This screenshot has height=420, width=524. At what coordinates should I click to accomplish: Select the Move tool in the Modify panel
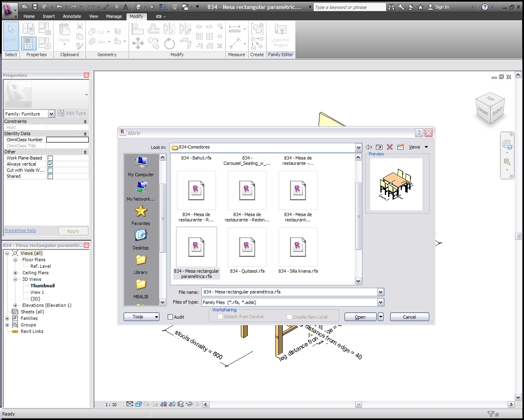(x=138, y=43)
